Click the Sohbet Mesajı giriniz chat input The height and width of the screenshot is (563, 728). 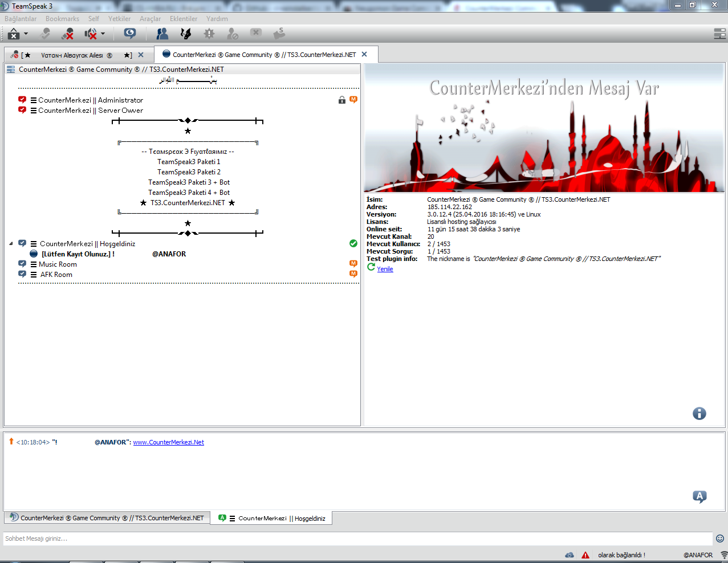pos(358,538)
